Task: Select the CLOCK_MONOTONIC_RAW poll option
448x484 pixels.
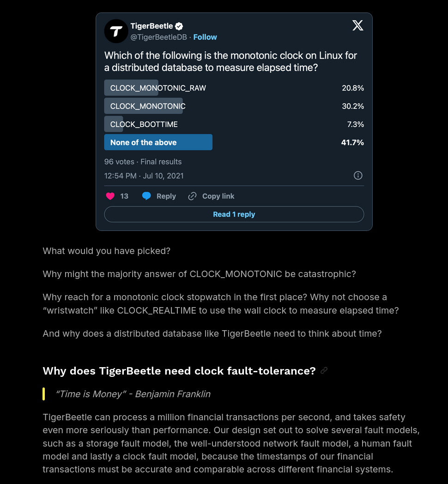Action: 158,88
